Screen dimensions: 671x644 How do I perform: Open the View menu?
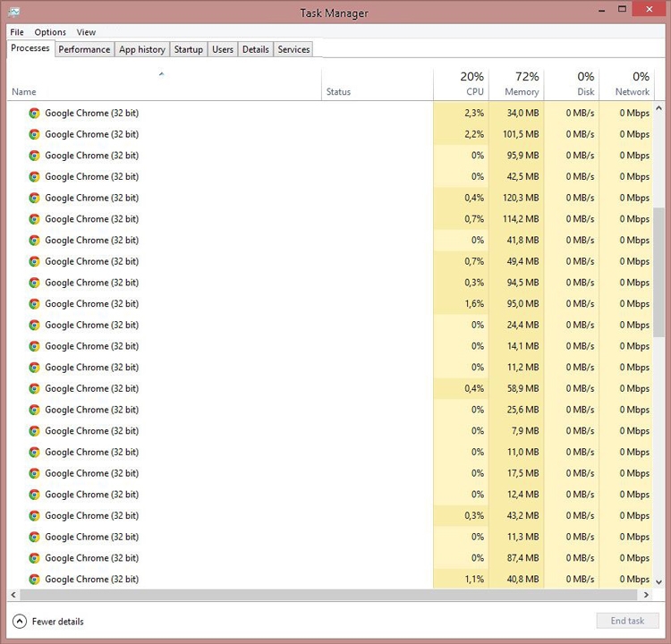(86, 32)
